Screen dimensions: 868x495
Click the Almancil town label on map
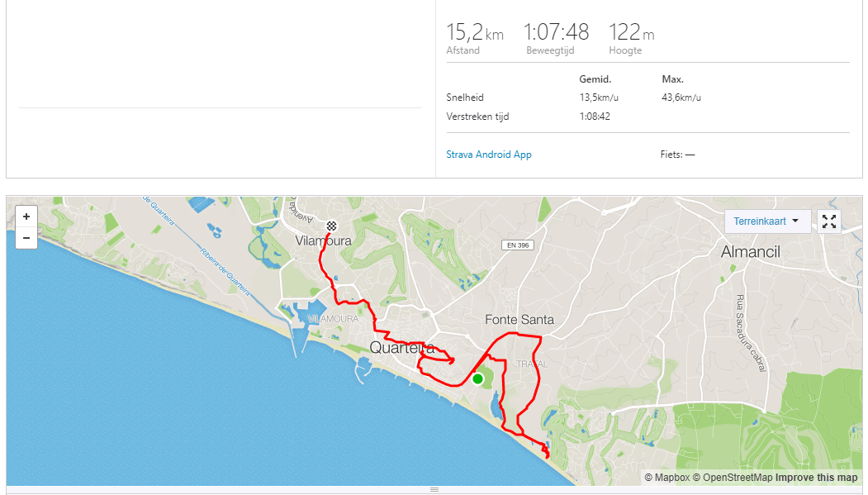pos(750,252)
